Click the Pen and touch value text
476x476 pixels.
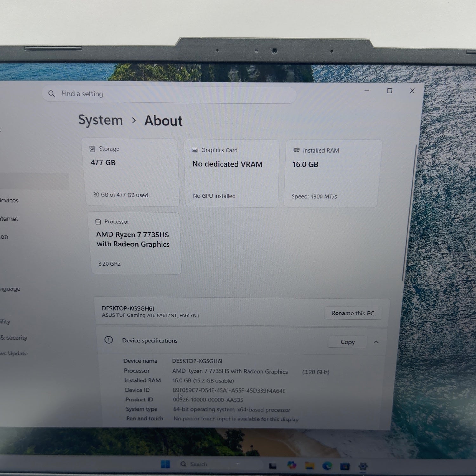tap(236, 419)
